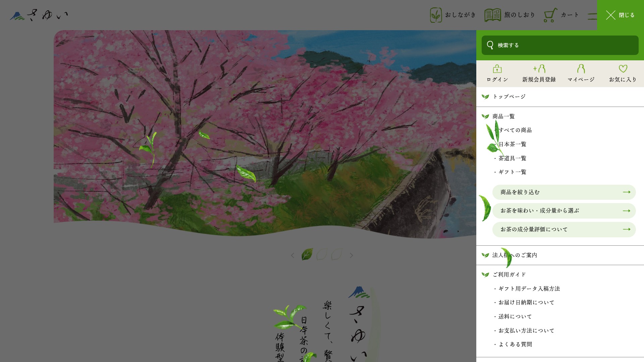Click the さゆい logo in the header
Viewport: 644px width, 362px height.
pyautogui.click(x=39, y=15)
